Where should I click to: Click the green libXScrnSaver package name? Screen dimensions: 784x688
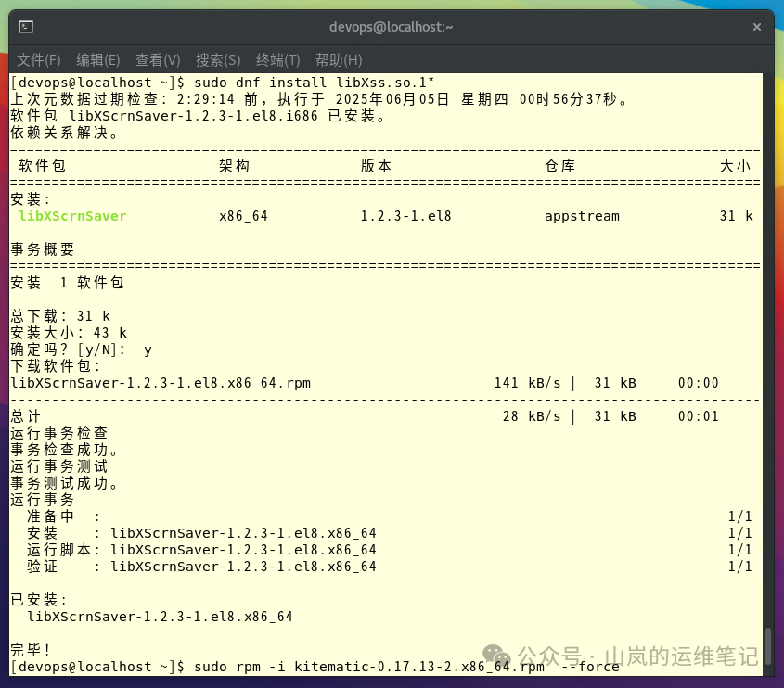(72, 216)
